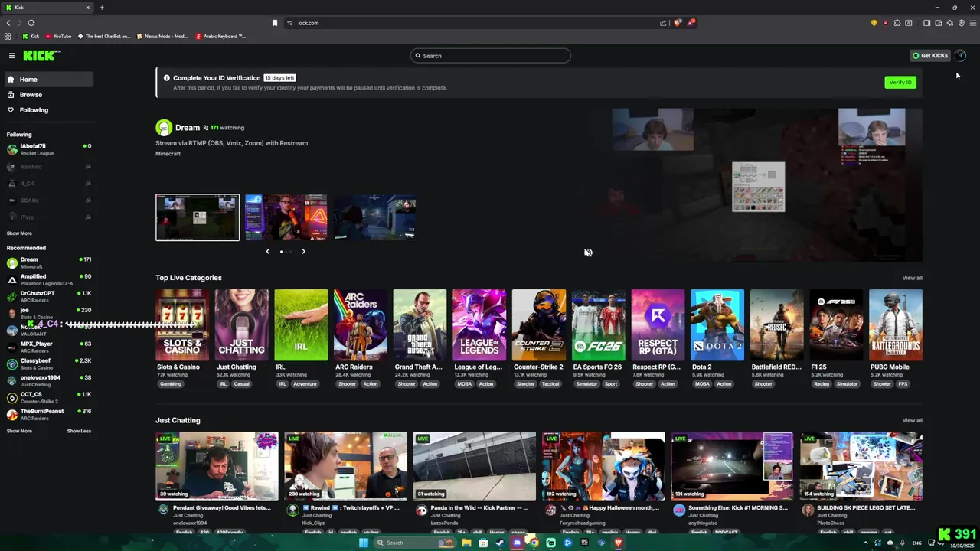Open Steam from the taskbar
The image size is (980, 551).
500,543
